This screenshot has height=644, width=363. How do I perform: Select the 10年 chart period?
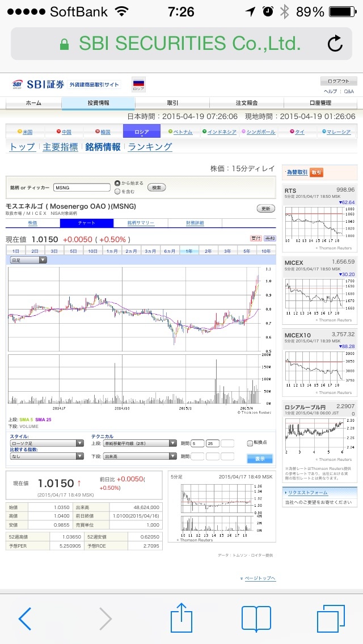266,251
